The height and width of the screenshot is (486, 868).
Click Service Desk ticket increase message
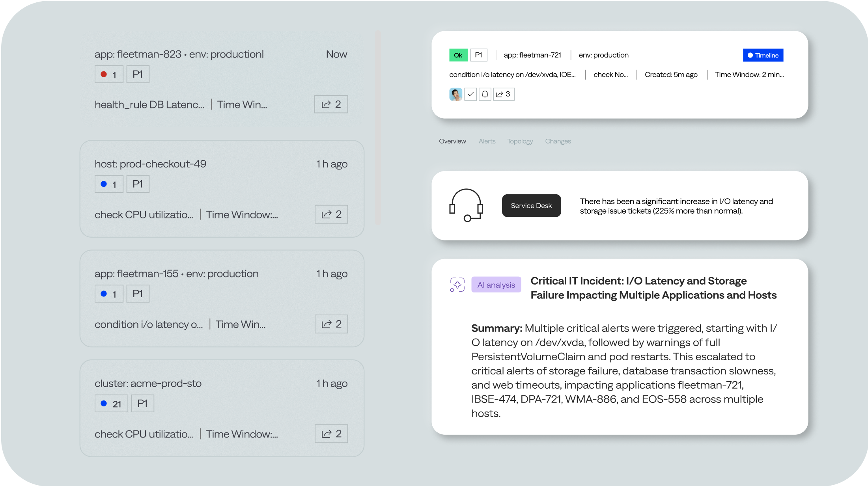tap(676, 206)
